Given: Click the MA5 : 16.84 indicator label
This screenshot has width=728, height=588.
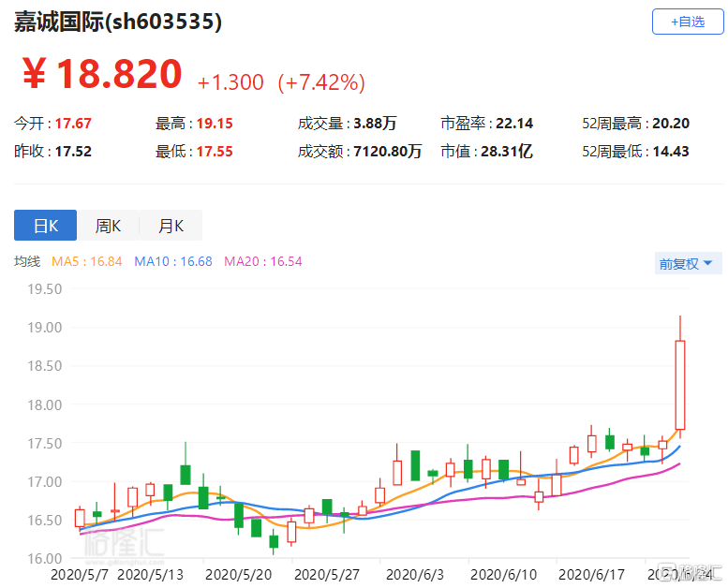Looking at the screenshot, I should coord(87,261).
